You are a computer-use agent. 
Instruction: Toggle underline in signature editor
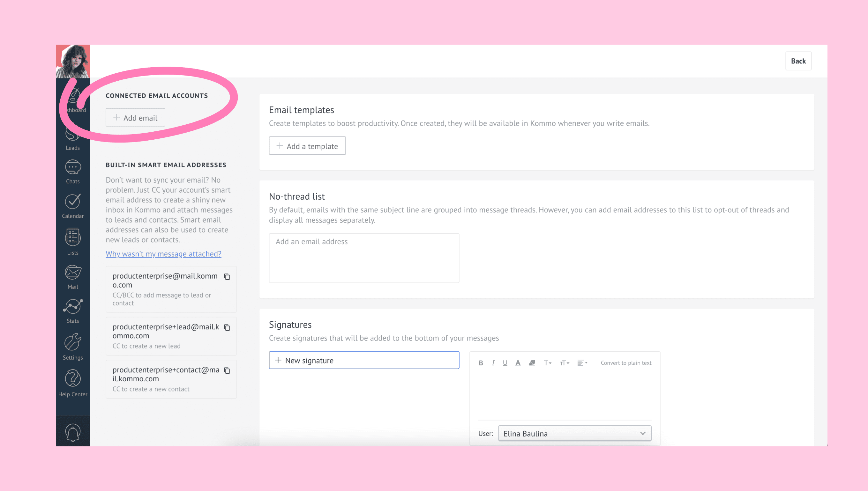pyautogui.click(x=505, y=363)
